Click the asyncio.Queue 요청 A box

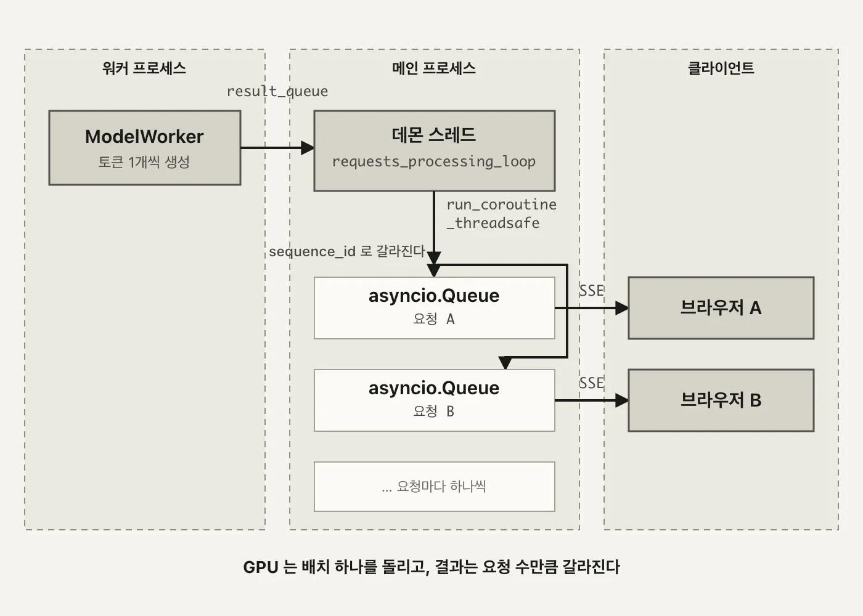(435, 308)
